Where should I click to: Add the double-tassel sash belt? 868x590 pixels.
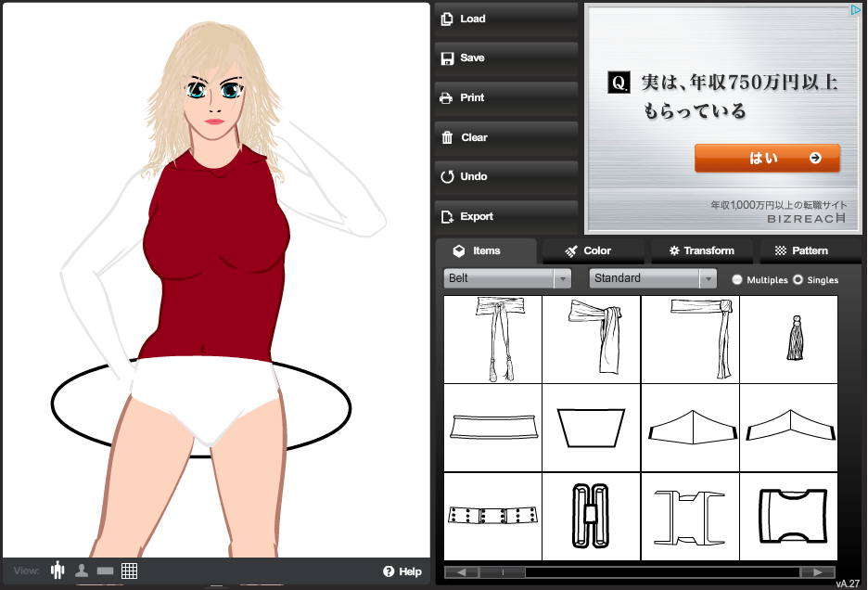(492, 340)
